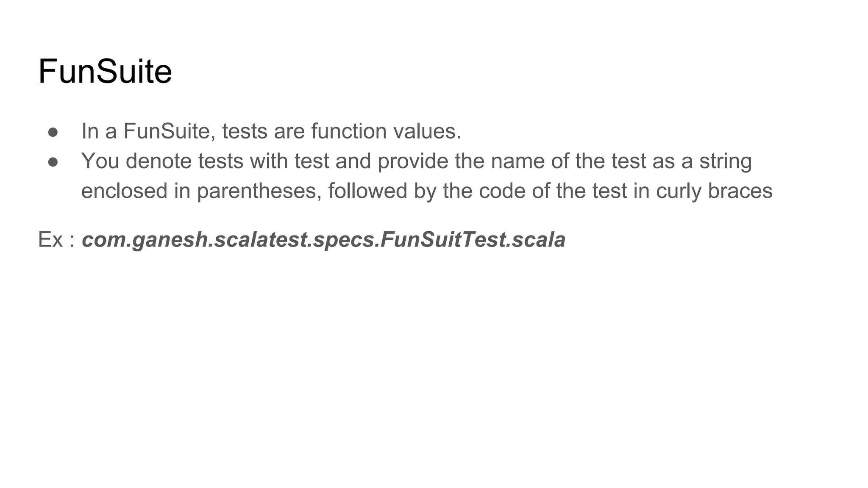
Task: Click the words "function values" in first bullet
Action: point(386,131)
